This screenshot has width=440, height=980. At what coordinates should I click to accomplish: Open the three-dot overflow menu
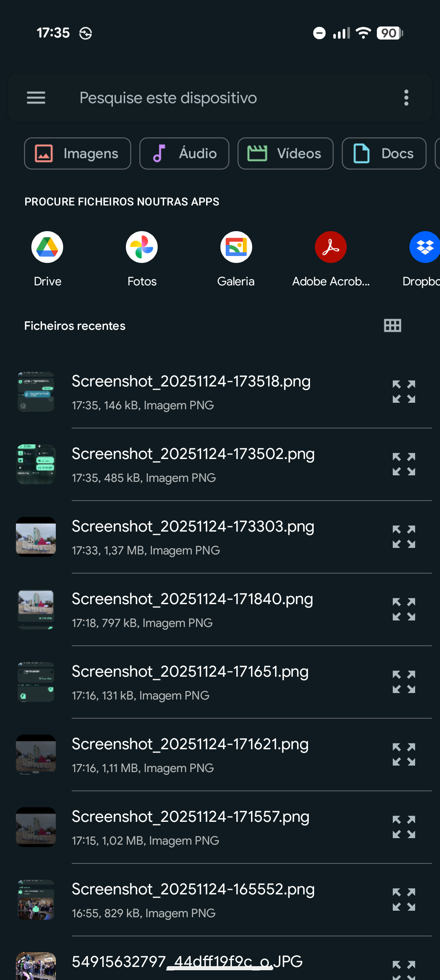coord(406,98)
